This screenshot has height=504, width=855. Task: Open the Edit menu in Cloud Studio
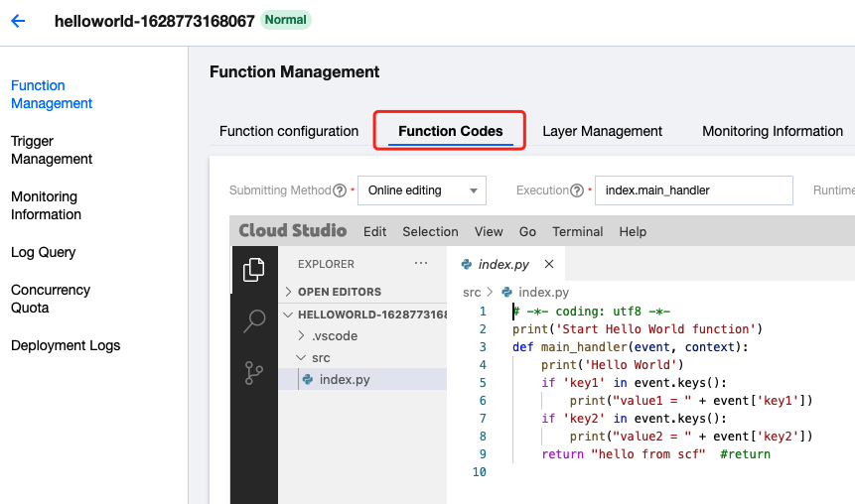(x=374, y=231)
